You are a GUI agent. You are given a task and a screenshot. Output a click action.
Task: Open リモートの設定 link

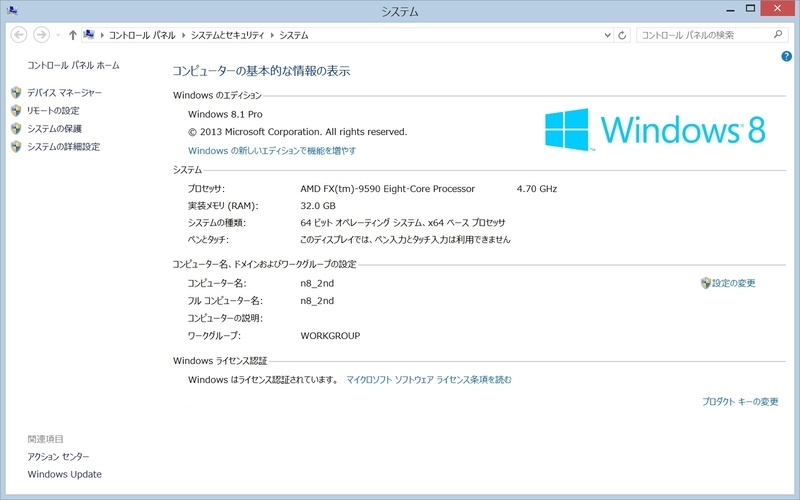(x=53, y=110)
